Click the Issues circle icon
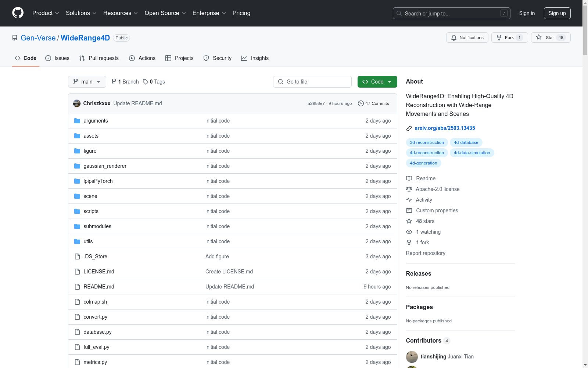 click(48, 58)
